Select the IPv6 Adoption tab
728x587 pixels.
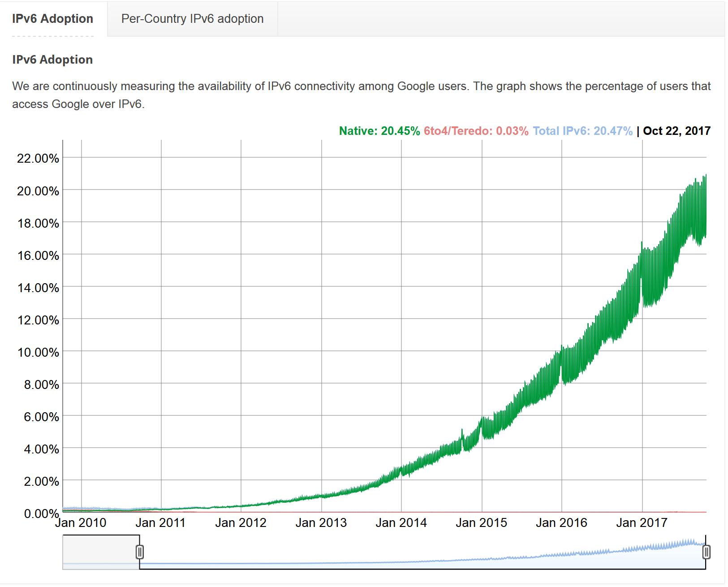pos(53,19)
